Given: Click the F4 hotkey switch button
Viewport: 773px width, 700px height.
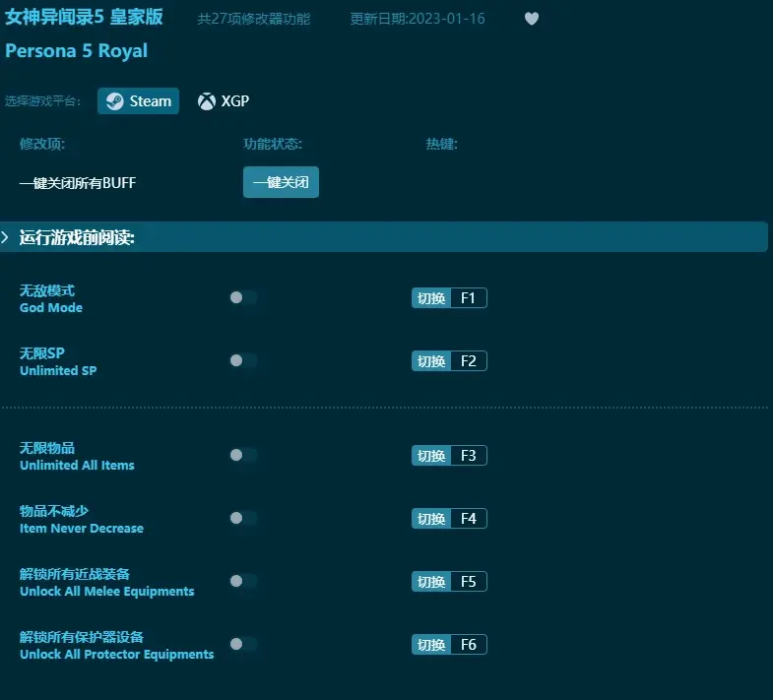Looking at the screenshot, I should click(x=449, y=519).
